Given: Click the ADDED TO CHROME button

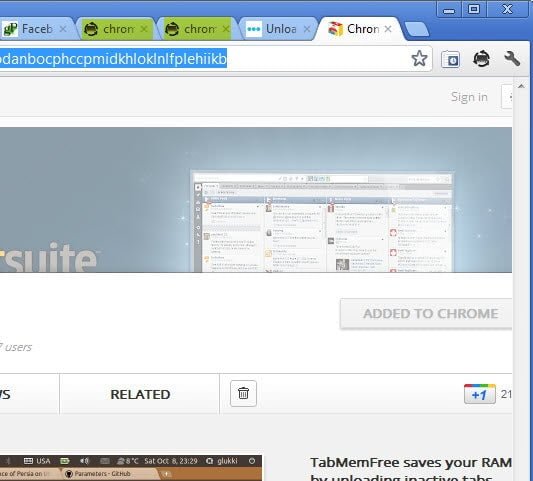Looking at the screenshot, I should [x=426, y=314].
